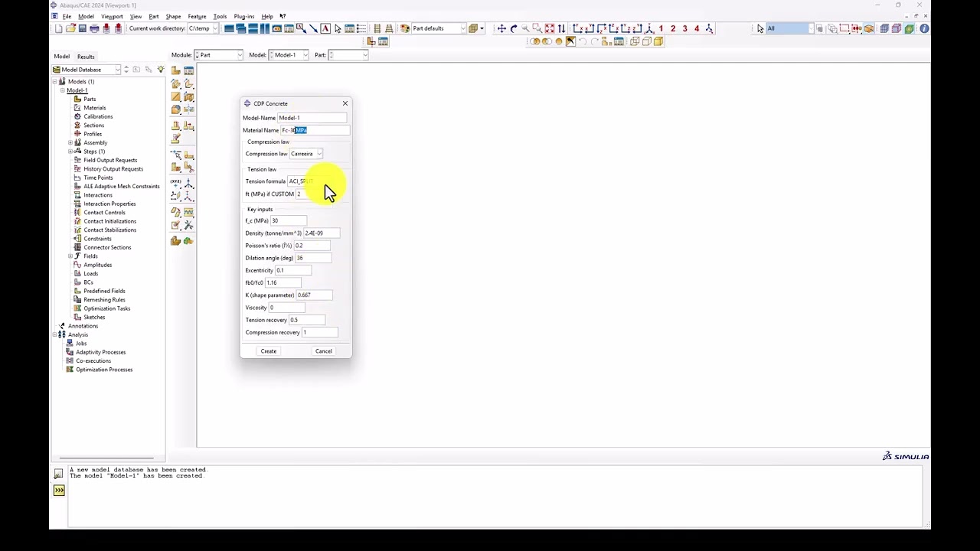
Task: Click the context help pointer icon
Action: 283,16
